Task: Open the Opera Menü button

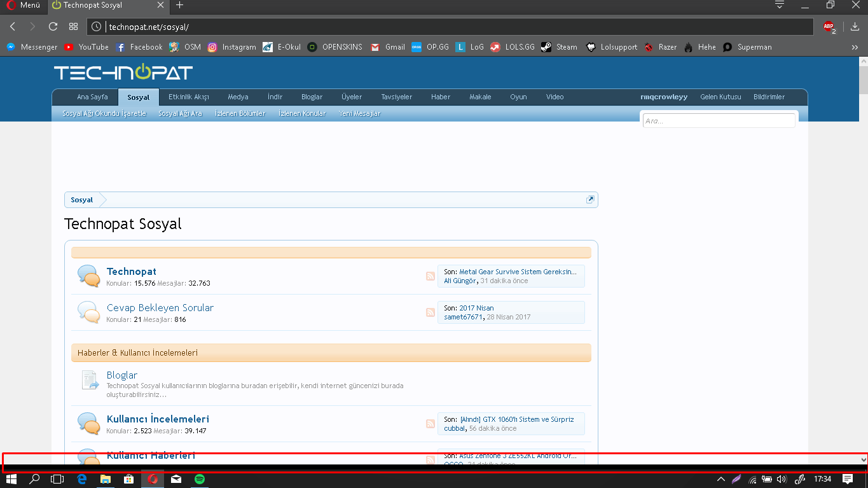Action: 23,5
